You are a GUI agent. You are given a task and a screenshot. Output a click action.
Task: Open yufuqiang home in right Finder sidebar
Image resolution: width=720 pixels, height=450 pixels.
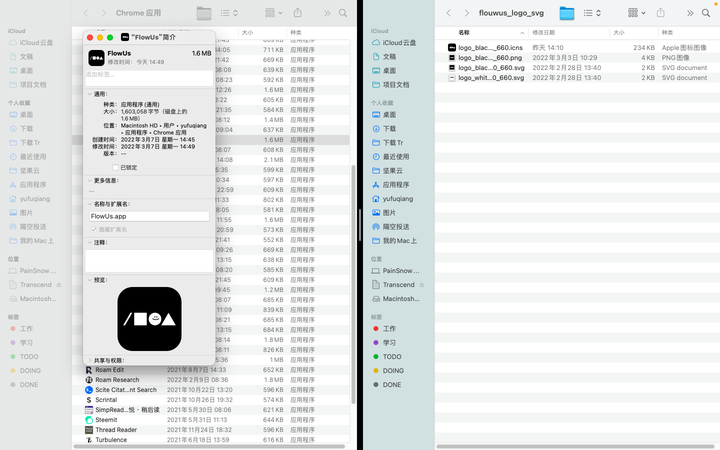(x=393, y=199)
